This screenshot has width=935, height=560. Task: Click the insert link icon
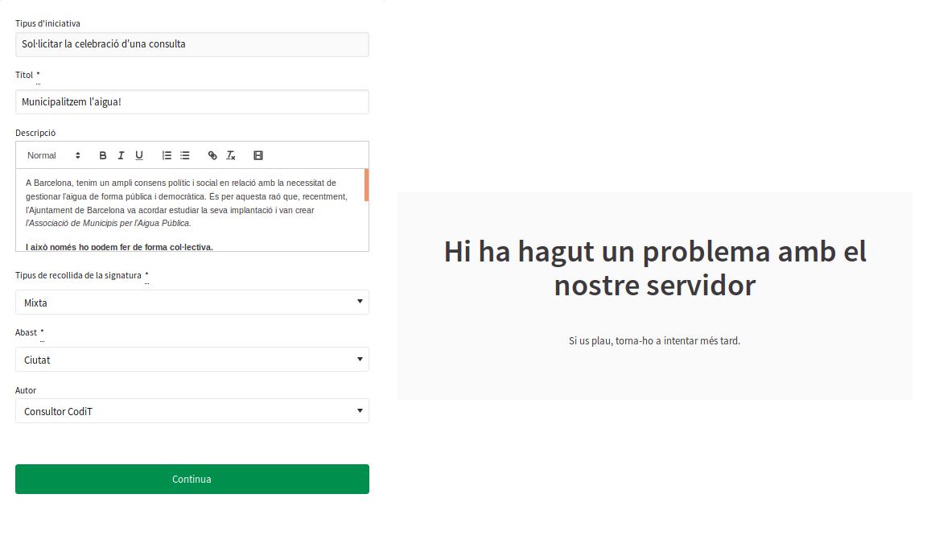212,155
